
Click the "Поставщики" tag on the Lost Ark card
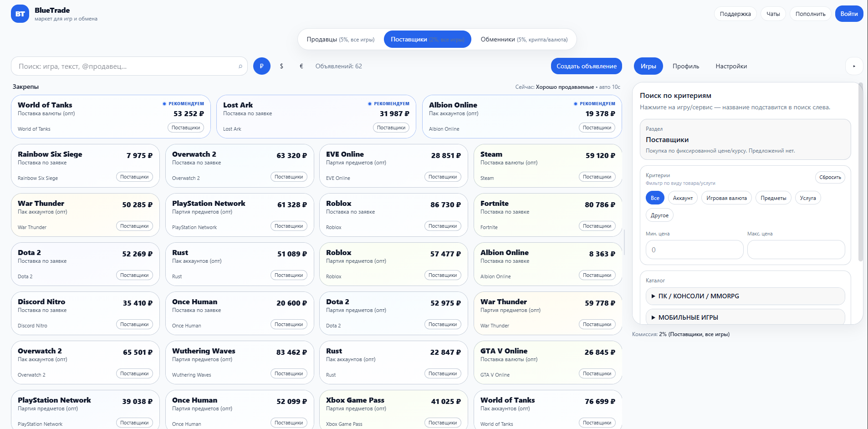point(391,128)
